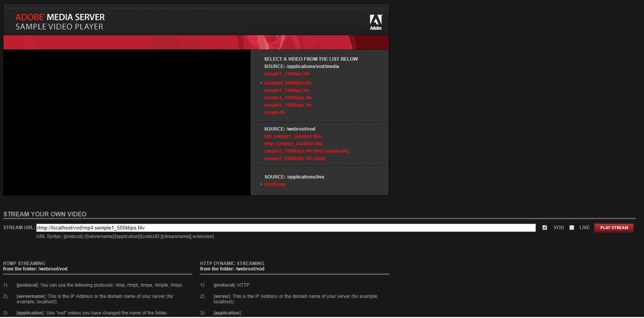Select sample.flv from media list
Screen dimensions: 644x318
tap(274, 112)
